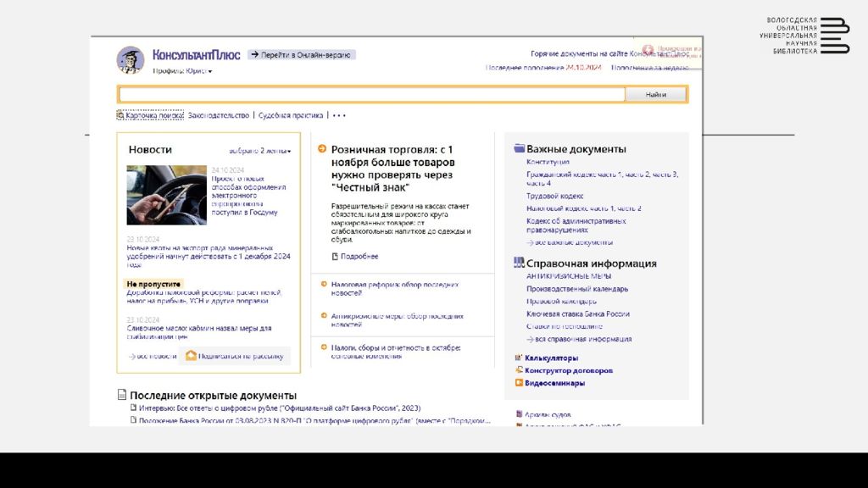This screenshot has height=488, width=868.
Task: Click the magnifier icon beside Карточка поиска
Action: 120,115
